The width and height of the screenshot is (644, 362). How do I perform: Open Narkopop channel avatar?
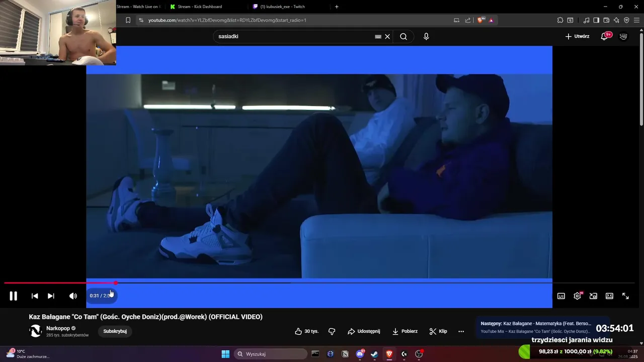[36, 331]
